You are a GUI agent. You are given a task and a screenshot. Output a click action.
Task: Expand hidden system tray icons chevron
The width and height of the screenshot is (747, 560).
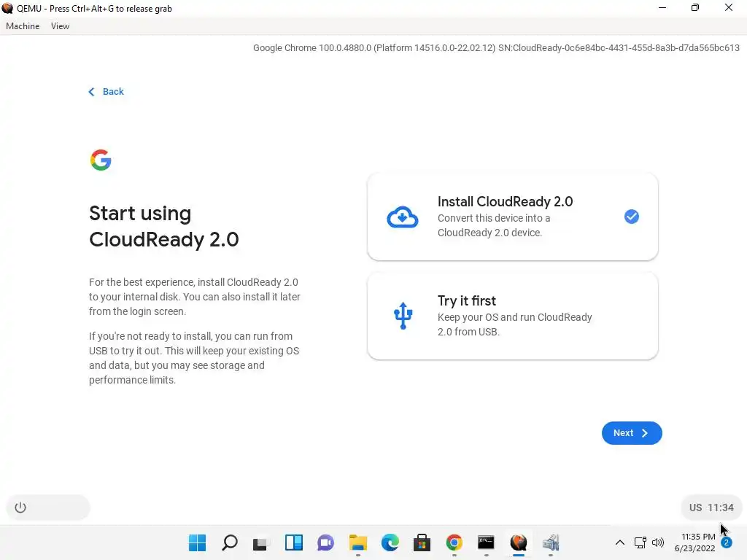pos(620,542)
